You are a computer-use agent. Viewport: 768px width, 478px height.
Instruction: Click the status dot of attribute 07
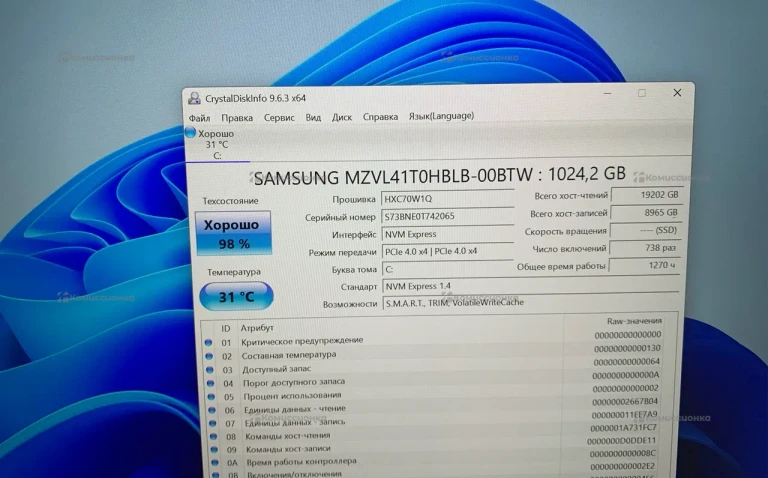click(x=213, y=423)
